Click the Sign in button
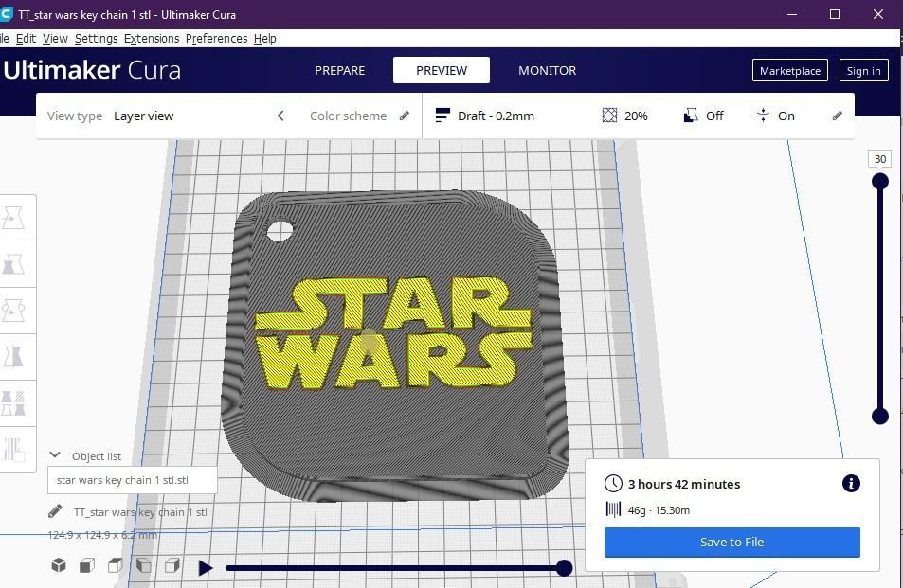The height and width of the screenshot is (588, 903). coord(863,71)
